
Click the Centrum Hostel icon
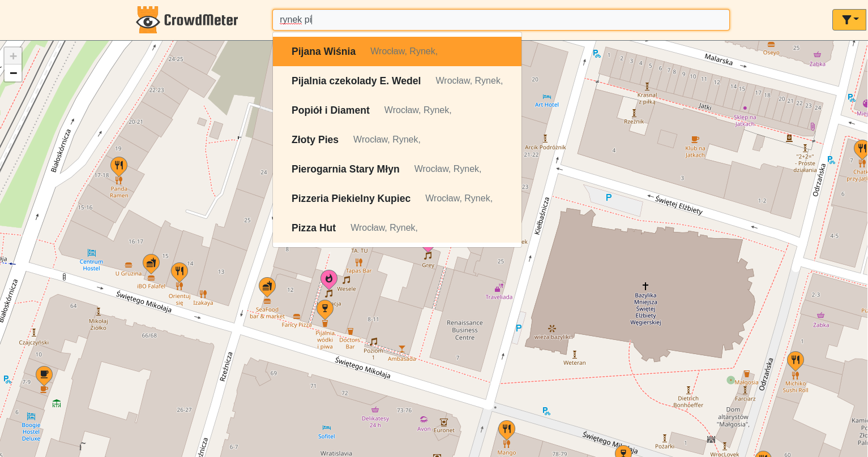[92, 253]
